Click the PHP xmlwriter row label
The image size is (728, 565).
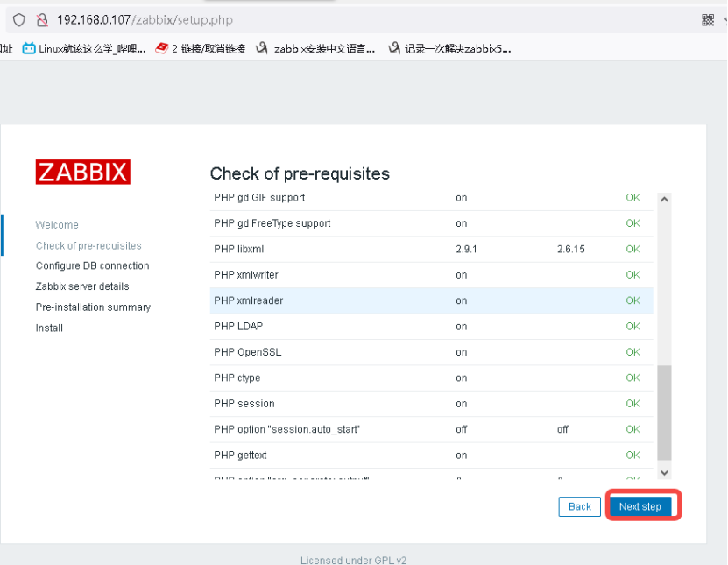246,275
